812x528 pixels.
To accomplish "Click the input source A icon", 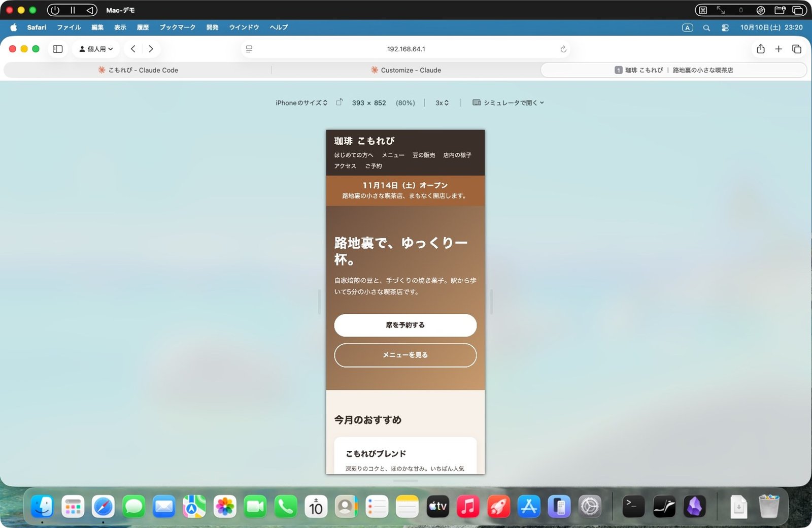I will point(688,28).
